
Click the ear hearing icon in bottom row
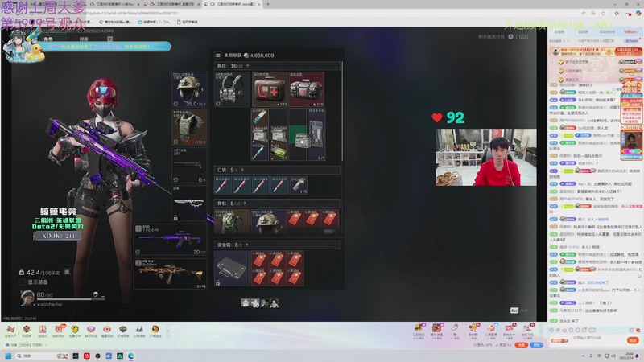click(x=265, y=303)
